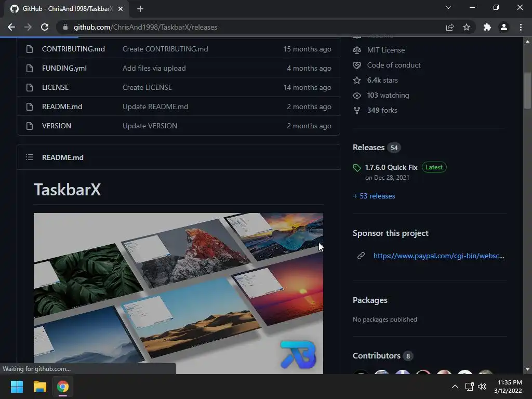Click scrollbar down arrow
Screen dimensions: 532x399
pyautogui.click(x=527, y=369)
